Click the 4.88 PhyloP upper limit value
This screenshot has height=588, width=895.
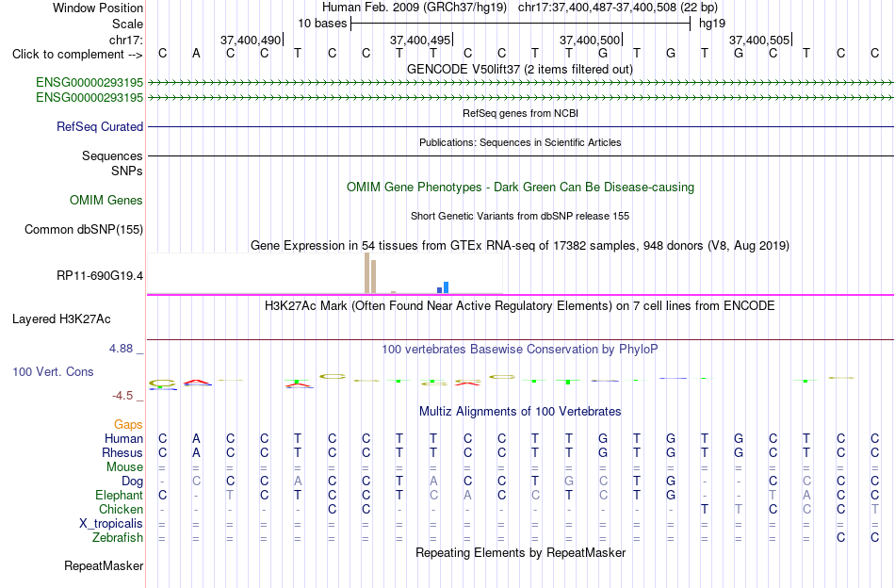(x=122, y=349)
